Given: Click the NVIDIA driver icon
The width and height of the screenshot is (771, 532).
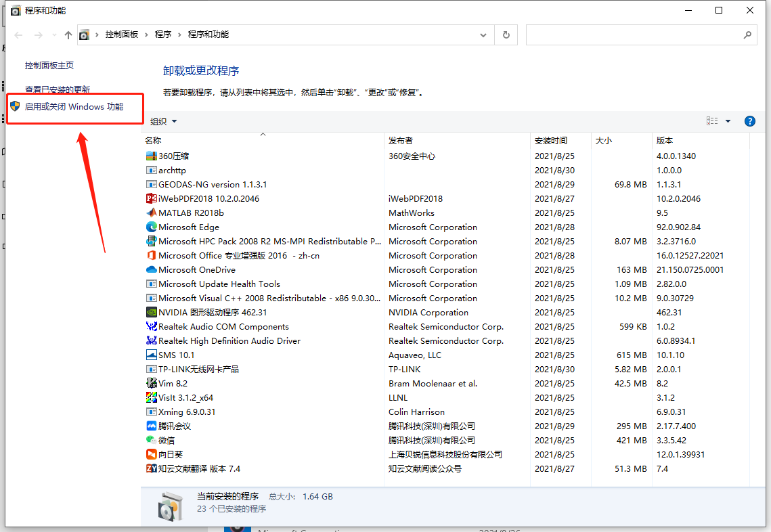Looking at the screenshot, I should pyautogui.click(x=152, y=312).
